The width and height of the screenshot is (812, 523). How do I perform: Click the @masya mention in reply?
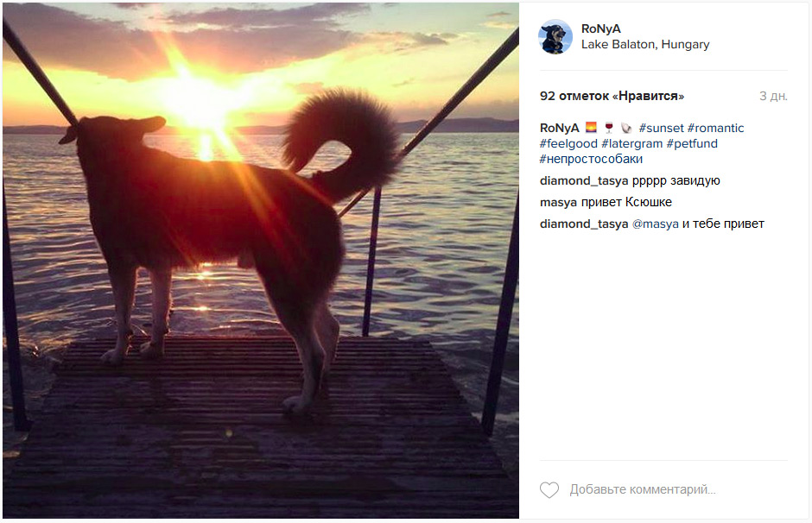pos(655,224)
